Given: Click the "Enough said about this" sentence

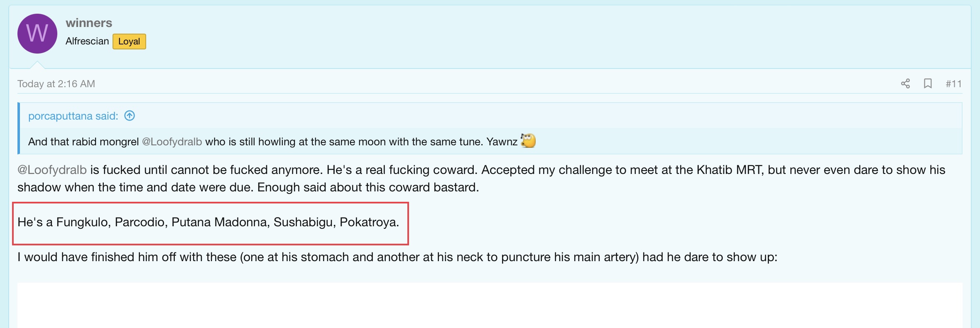Looking at the screenshot, I should 368,187.
